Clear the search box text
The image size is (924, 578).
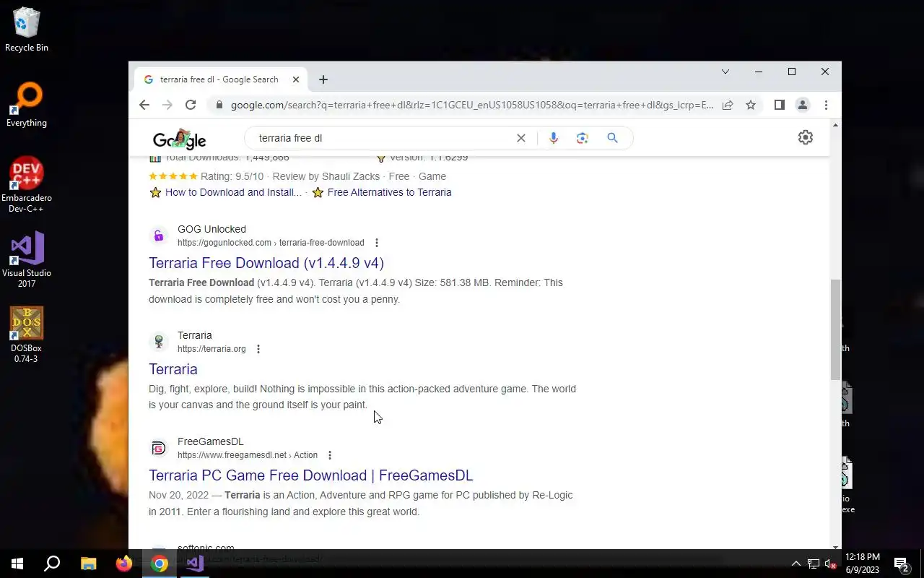coord(520,138)
